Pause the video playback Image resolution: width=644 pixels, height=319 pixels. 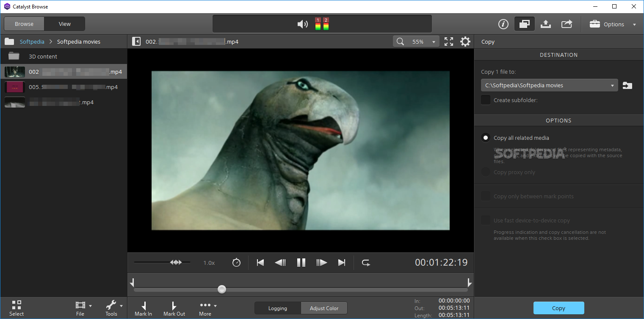click(x=301, y=263)
